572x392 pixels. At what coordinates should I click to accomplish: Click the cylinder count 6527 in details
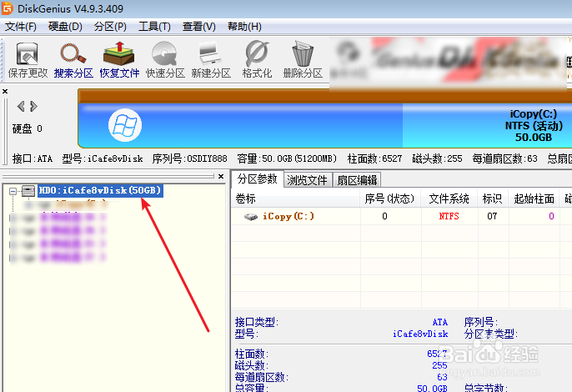pyautogui.click(x=437, y=354)
